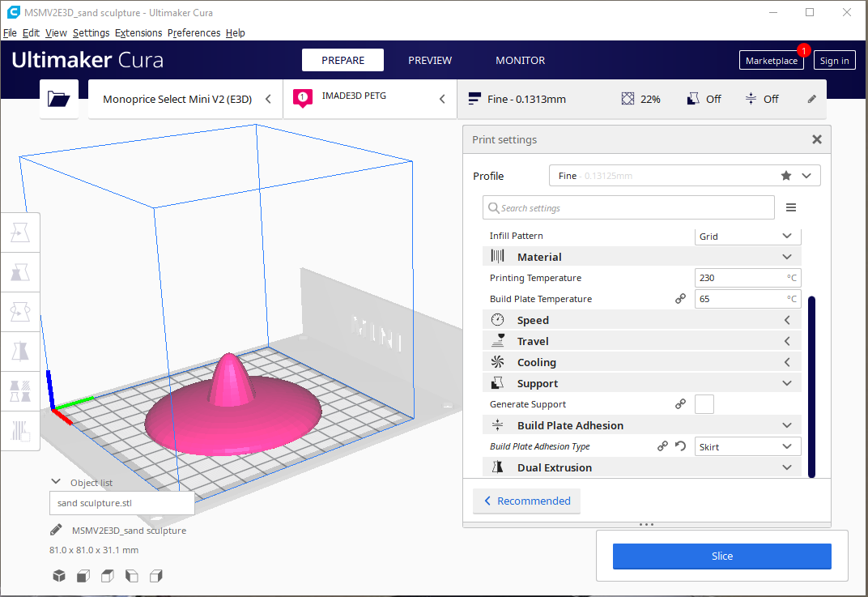Click Printing Temperature value field
The width and height of the screenshot is (868, 597).
tap(748, 278)
